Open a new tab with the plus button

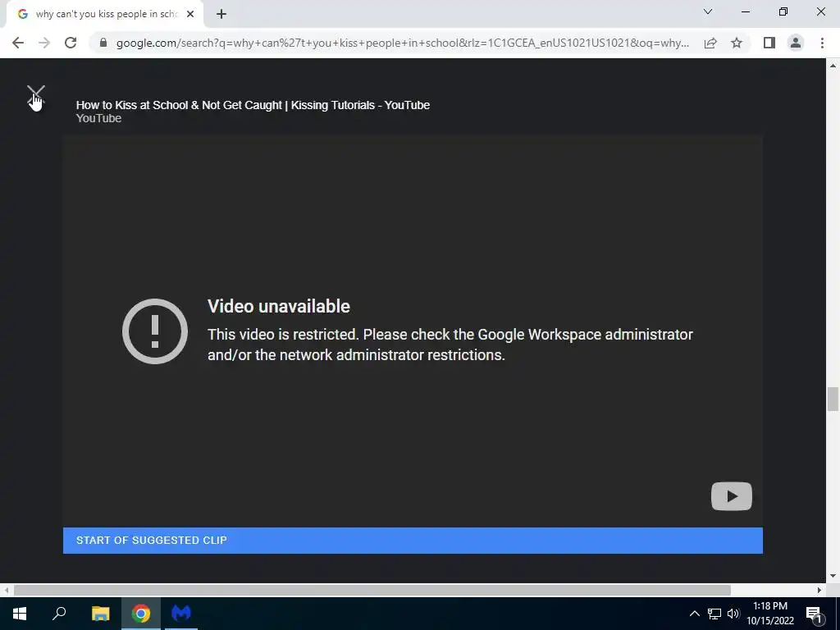221,15
